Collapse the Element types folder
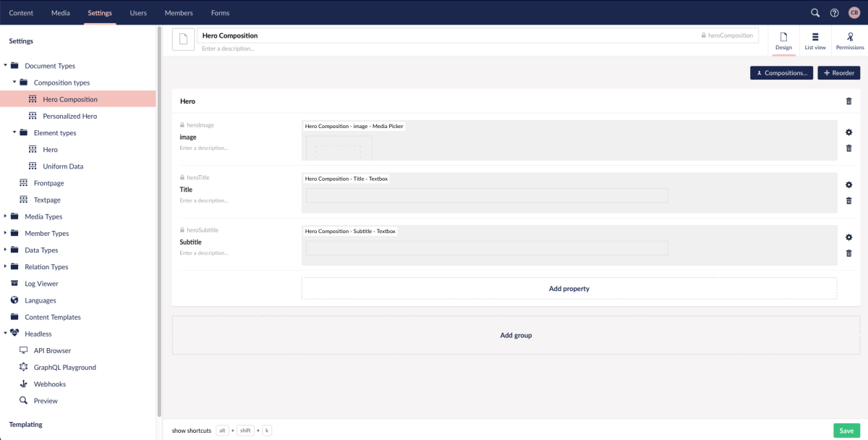Viewport: 868px width, 440px height. coord(14,132)
